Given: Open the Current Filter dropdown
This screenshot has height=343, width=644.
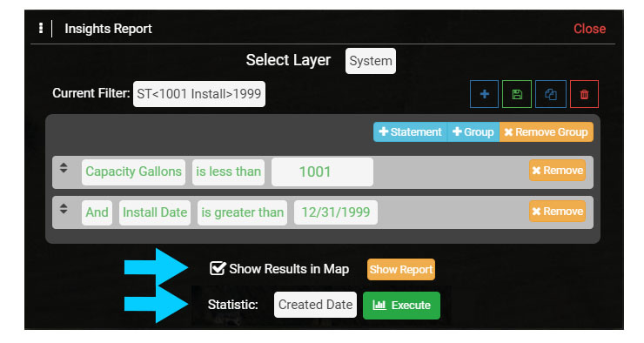Looking at the screenshot, I should [x=199, y=94].
